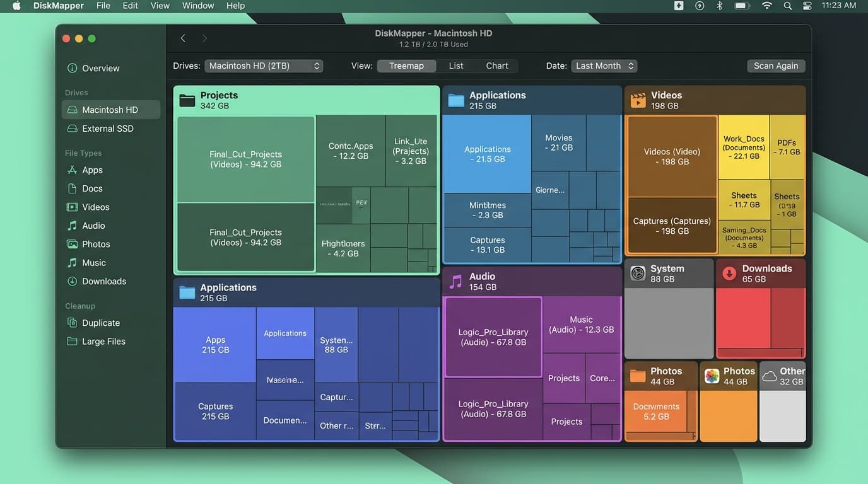This screenshot has width=868, height=484.
Task: Choose the Videos icon in sidebar
Action: [73, 207]
